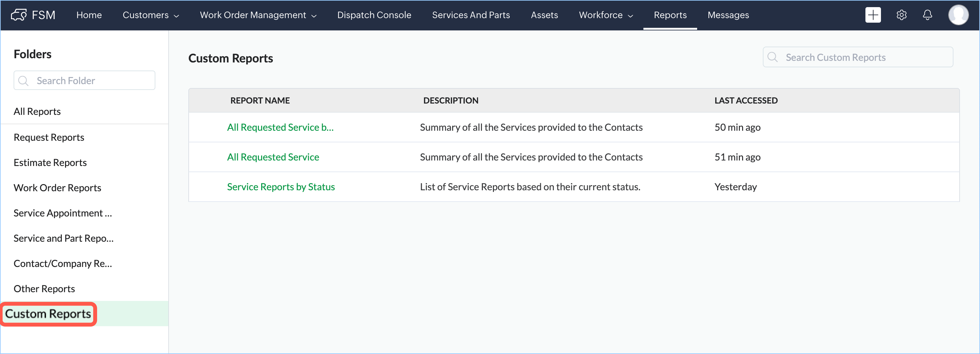Select the Reports tab
The width and height of the screenshot is (980, 354).
coord(670,15)
